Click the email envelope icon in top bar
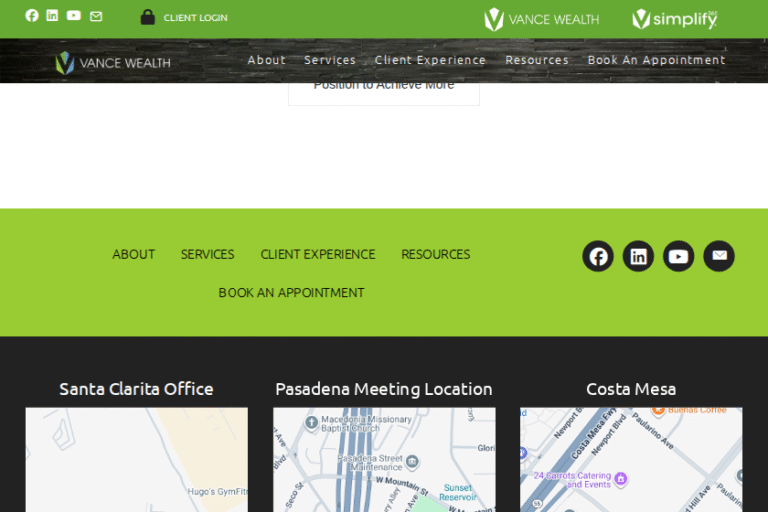 pos(96,16)
